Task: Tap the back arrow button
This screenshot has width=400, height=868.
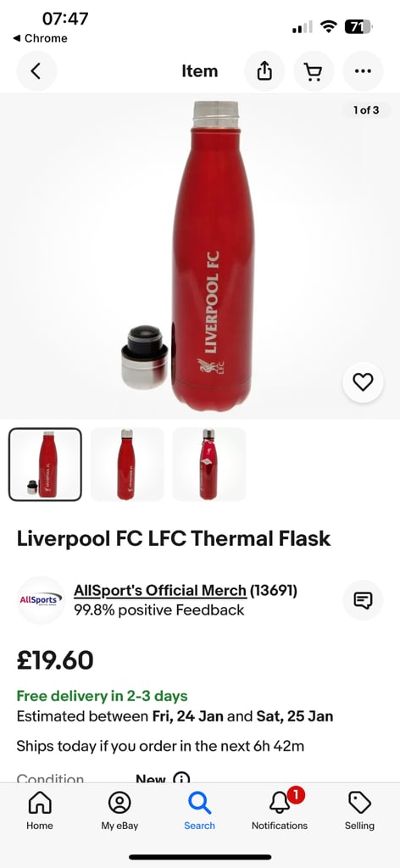Action: tap(36, 71)
